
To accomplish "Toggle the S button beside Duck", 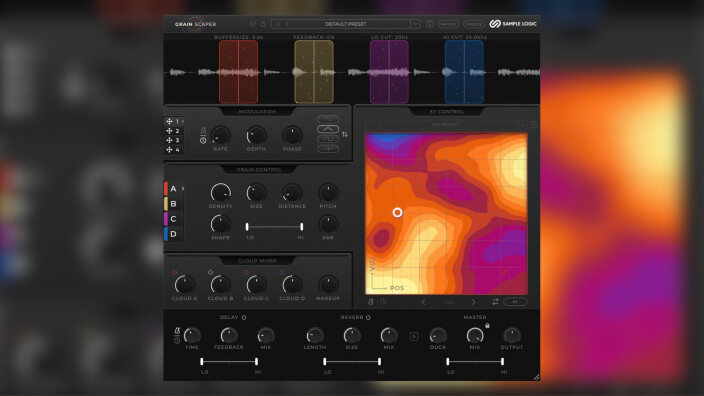I will coord(414,336).
